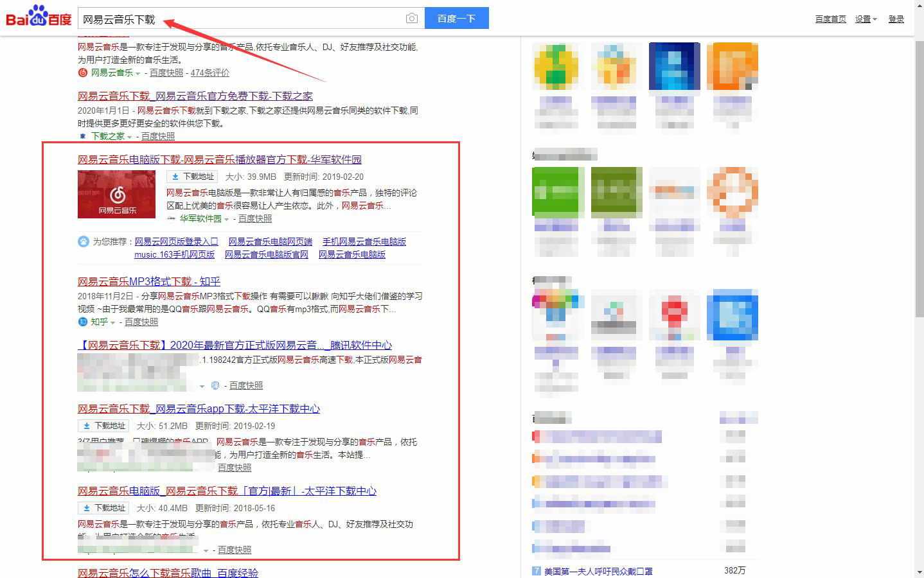Click the orange app thumbnail in top sidebar row
Viewport: 924px width, 578px height.
point(732,67)
